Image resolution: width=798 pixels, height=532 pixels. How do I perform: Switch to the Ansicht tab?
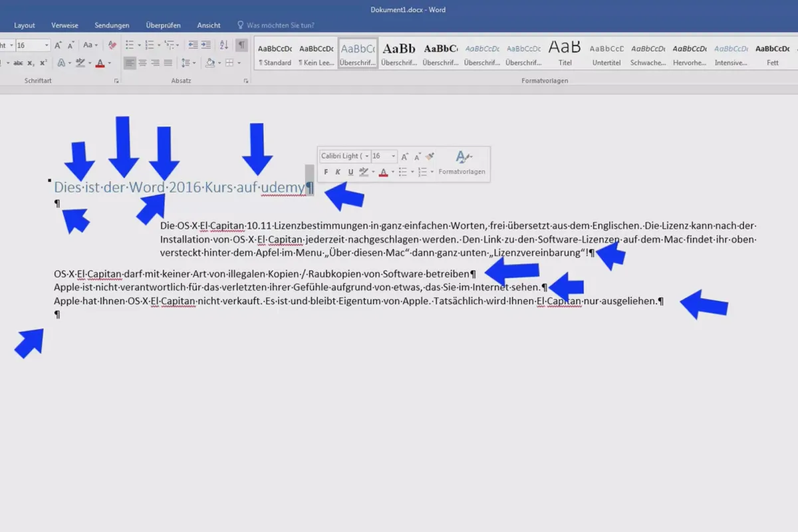pyautogui.click(x=209, y=25)
